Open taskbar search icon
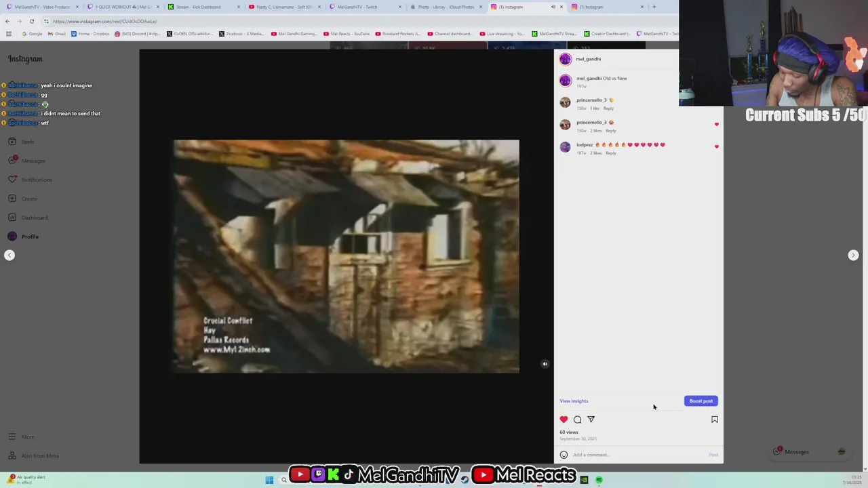The height and width of the screenshot is (488, 868). point(283,480)
